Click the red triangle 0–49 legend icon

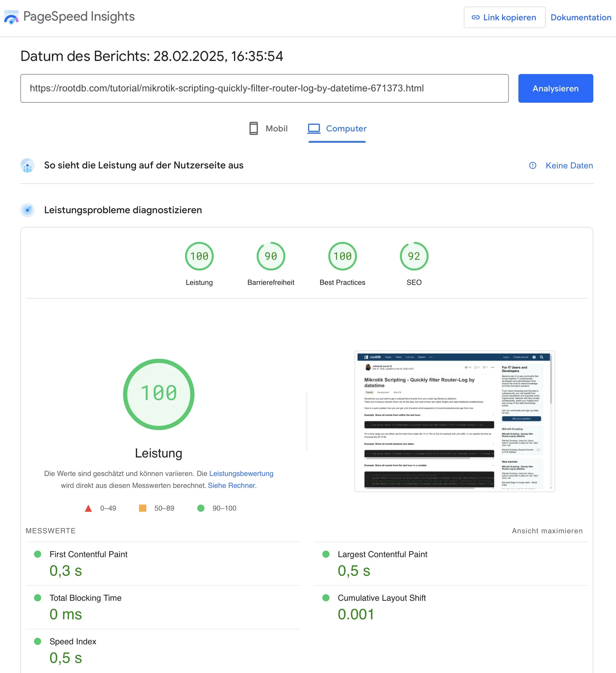click(88, 508)
